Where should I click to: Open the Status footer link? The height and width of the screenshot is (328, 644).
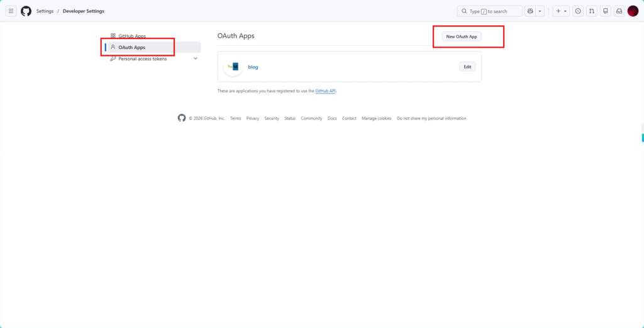(290, 118)
